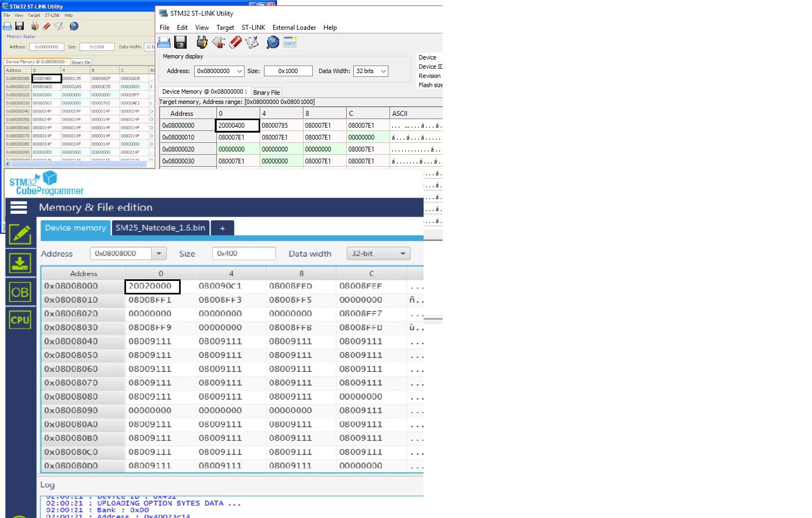Viewport: 812px width, 518px height.
Task: Expand the CubeProgrammer 32-bit data width dropdown
Action: pyautogui.click(x=379, y=253)
